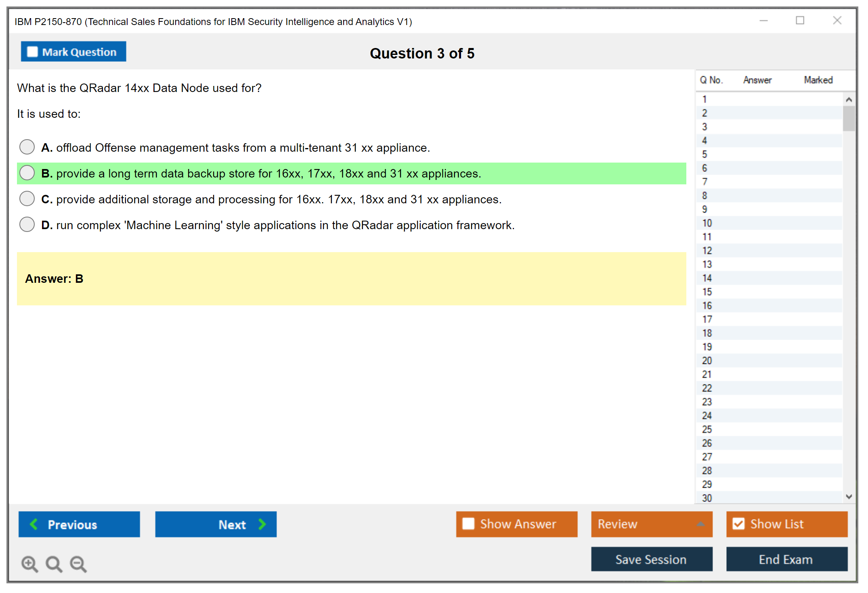Click the reset zoom magnifier icon

tap(53, 564)
